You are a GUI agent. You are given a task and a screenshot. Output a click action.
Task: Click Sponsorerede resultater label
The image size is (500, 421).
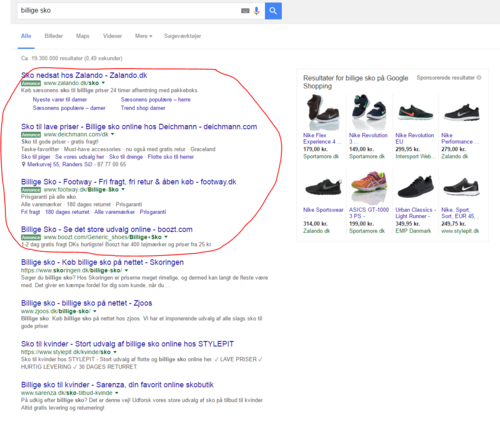445,78
